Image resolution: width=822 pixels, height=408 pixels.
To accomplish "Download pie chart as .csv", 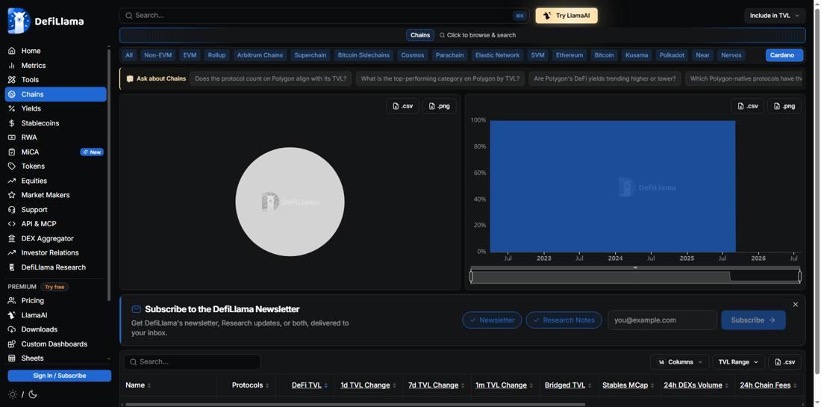I will [x=403, y=106].
